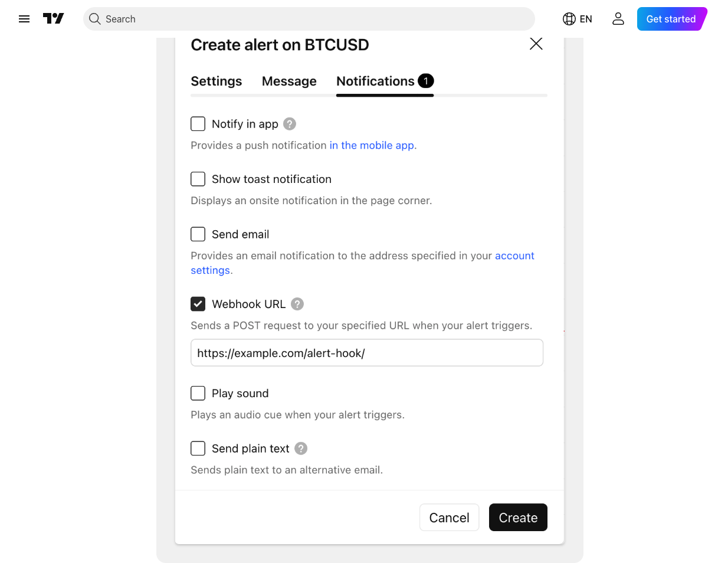The height and width of the screenshot is (563, 728).
Task: Click inside the webhook URL input field
Action: 366,352
